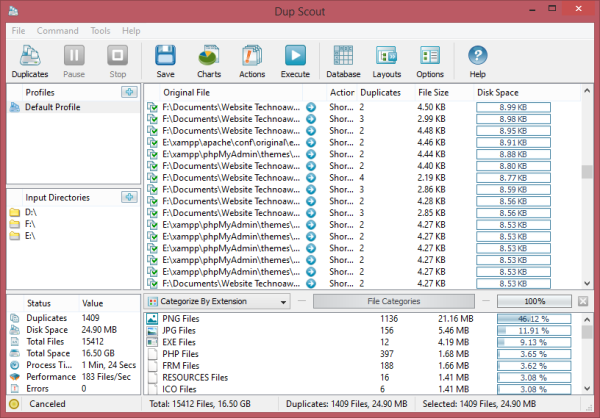Click the 8.99 KB disk space bar
Image resolution: width=600 pixels, height=418 pixels.
[513, 107]
